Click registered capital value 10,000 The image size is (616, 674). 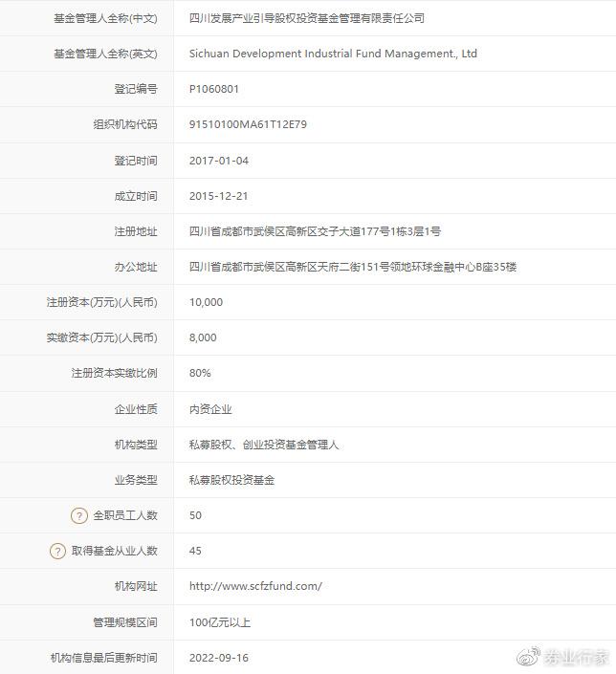(x=206, y=303)
